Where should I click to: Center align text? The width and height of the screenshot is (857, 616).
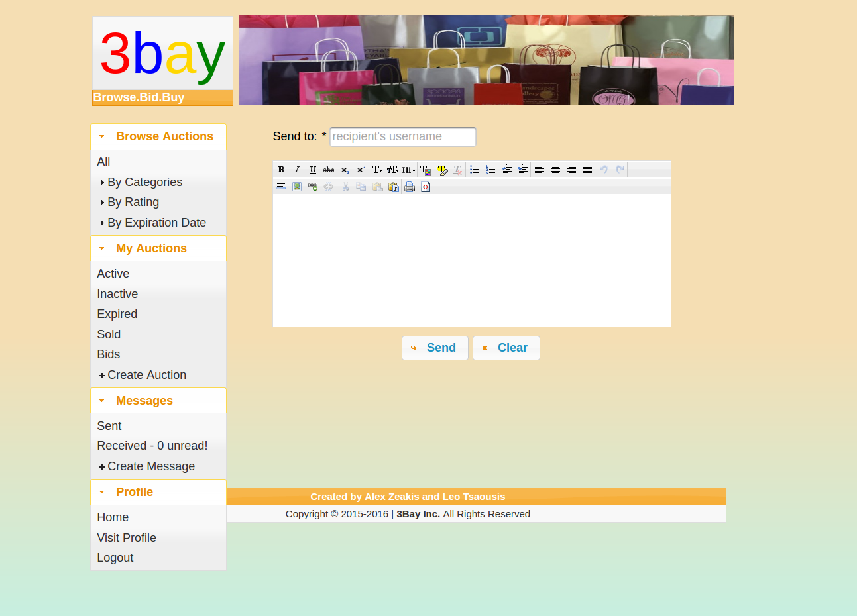555,170
